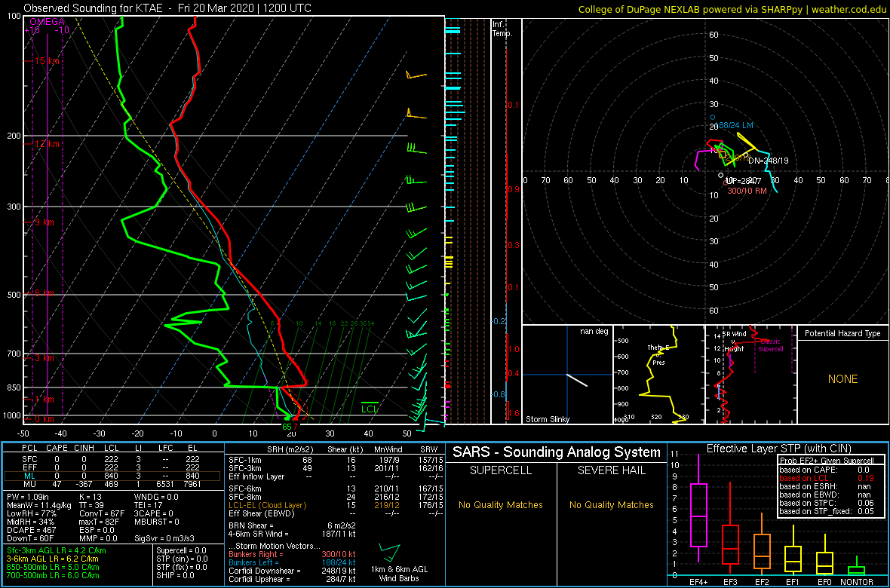Click the LCL-EL (Cloud Layer) row
890x588 pixels.
[336, 505]
